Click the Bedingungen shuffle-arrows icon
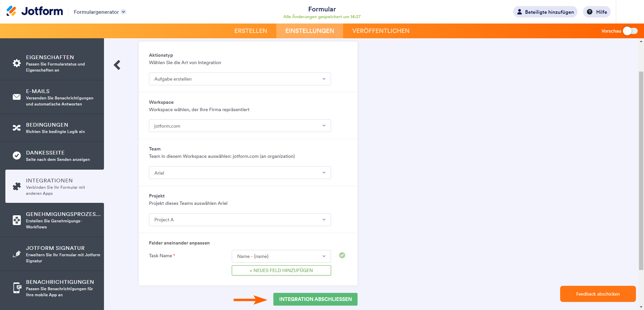The image size is (644, 310). pos(17,128)
